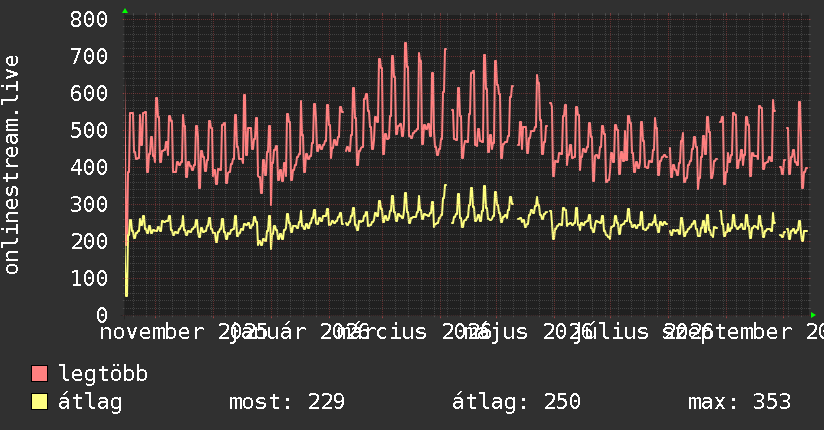Select the átlag legend label beside yellow swatch
Screen dimensions: 824x430
click(90, 402)
